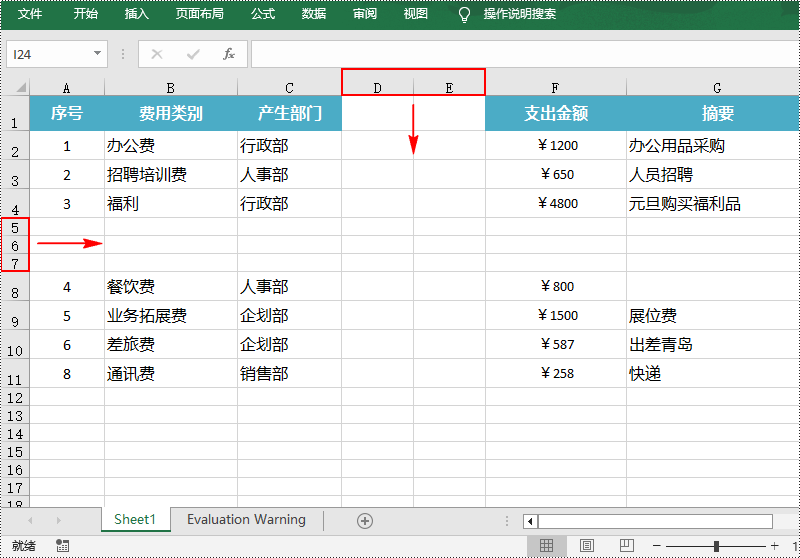Screen dimensions: 800x558
Task: Click the zoom slider handle
Action: tap(716, 546)
